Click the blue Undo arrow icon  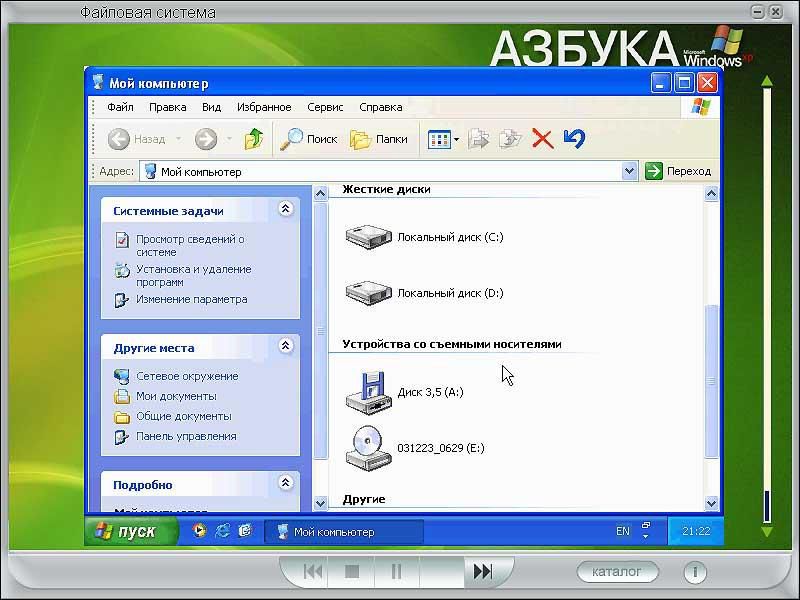574,139
